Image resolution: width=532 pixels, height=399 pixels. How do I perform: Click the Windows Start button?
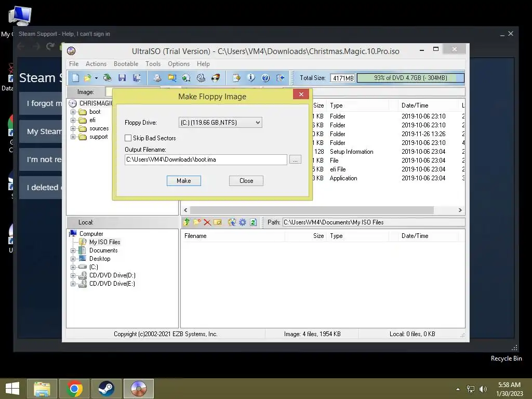(x=12, y=389)
